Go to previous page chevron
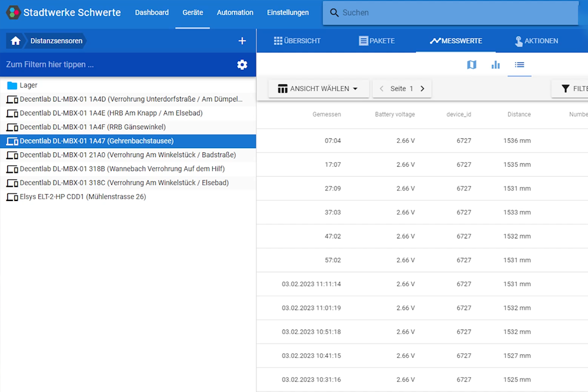This screenshot has width=588, height=392. pos(382,89)
